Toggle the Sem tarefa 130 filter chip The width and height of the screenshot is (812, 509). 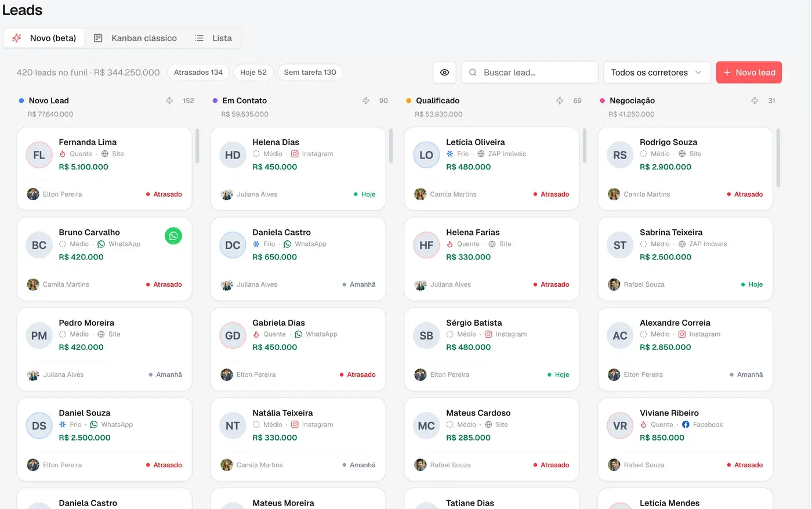coord(310,73)
